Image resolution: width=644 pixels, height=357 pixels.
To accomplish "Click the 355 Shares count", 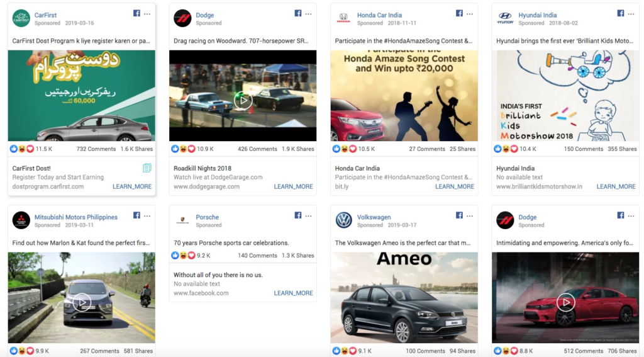I will tap(622, 149).
